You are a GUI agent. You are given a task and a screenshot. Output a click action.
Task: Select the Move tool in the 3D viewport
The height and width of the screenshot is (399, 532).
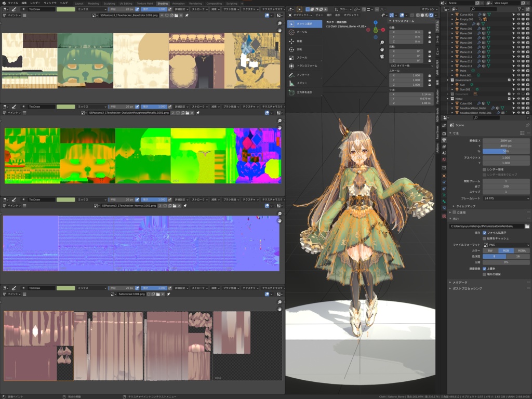pos(291,41)
